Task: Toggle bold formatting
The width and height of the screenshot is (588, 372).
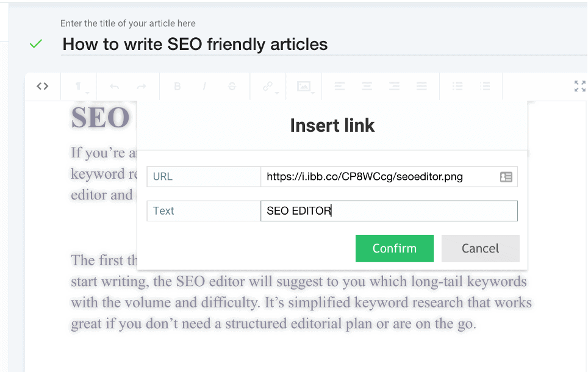Action: pyautogui.click(x=177, y=86)
